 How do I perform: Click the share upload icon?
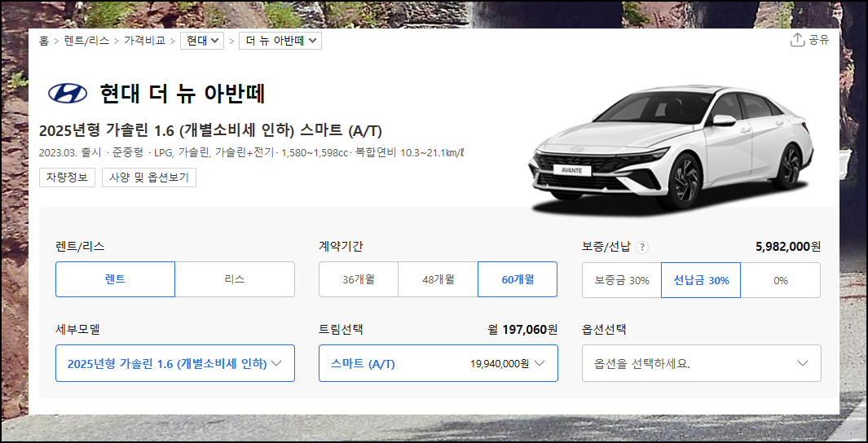point(796,40)
